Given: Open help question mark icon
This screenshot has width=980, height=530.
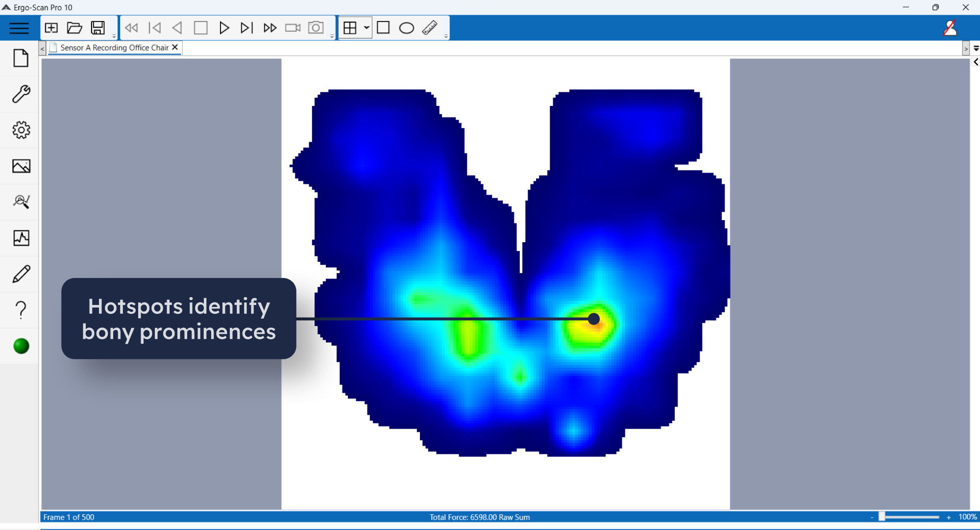Looking at the screenshot, I should pyautogui.click(x=21, y=310).
